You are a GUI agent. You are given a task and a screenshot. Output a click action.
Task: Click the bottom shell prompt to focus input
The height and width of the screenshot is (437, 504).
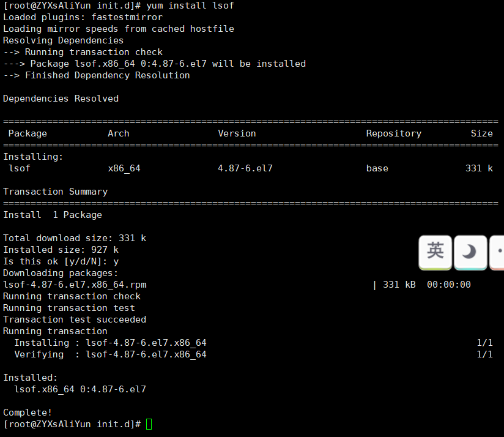[x=73, y=424]
